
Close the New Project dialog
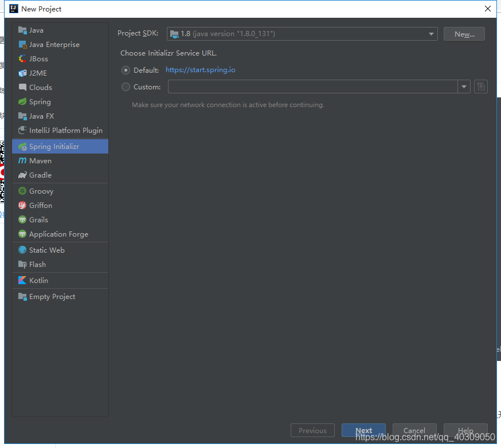tap(488, 9)
